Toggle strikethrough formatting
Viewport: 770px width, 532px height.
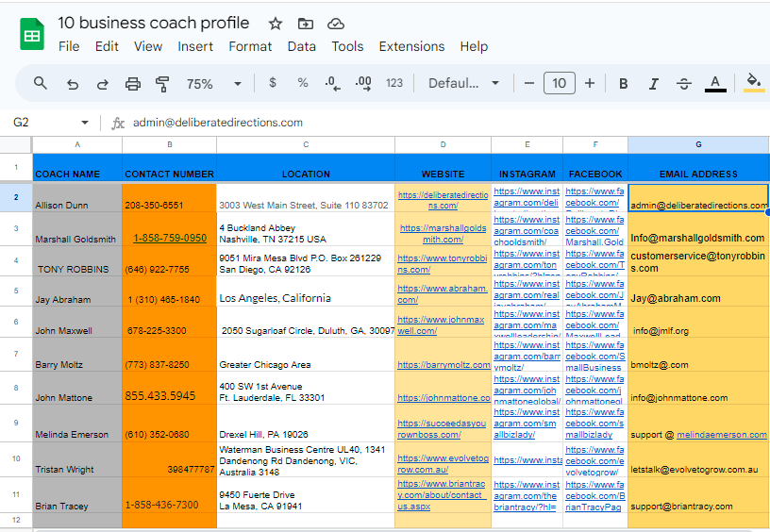coord(684,84)
